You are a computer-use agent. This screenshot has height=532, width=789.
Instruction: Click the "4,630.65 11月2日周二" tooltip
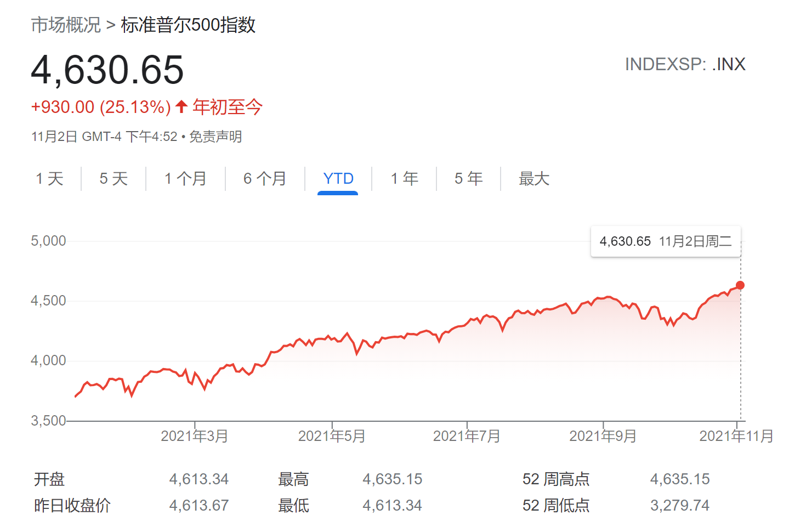[665, 241]
